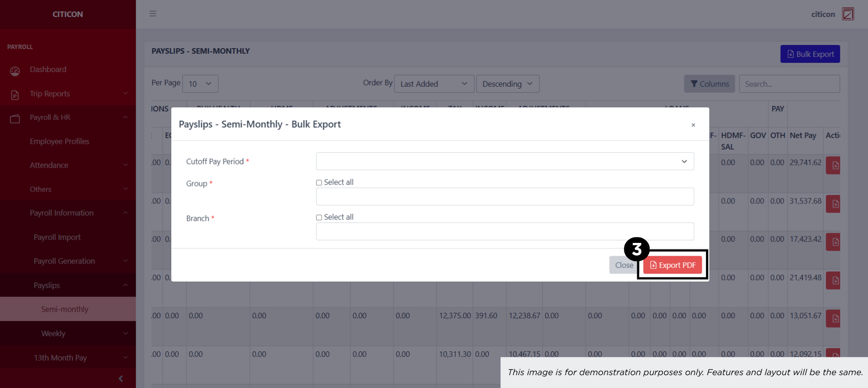The height and width of the screenshot is (388, 868).
Task: Click the Group selection input field
Action: pos(505,197)
